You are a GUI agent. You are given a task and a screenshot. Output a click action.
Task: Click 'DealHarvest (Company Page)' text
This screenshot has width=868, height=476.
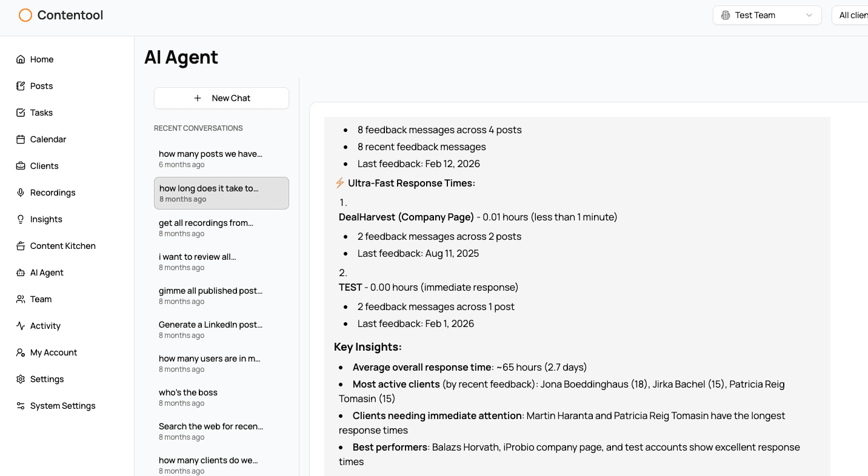[x=406, y=217]
